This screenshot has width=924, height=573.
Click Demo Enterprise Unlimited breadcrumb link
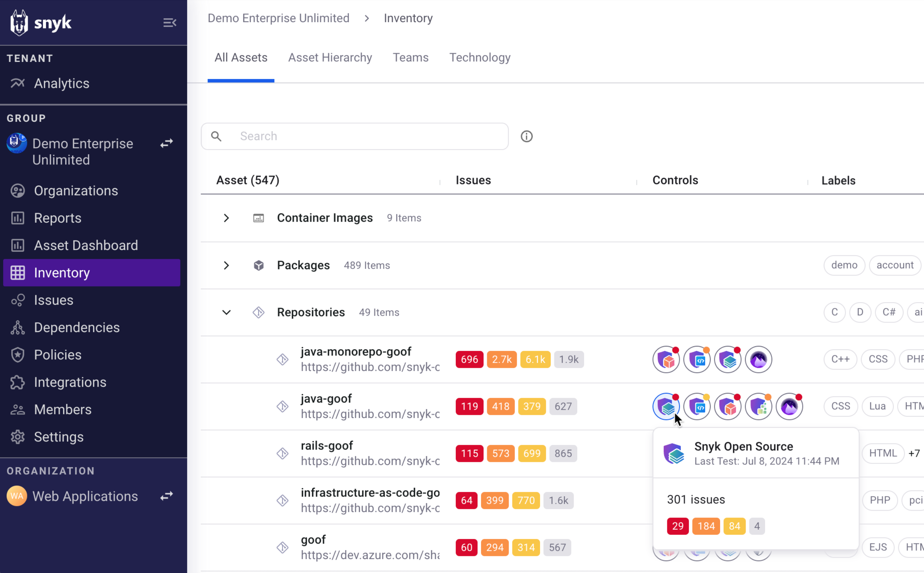click(278, 18)
